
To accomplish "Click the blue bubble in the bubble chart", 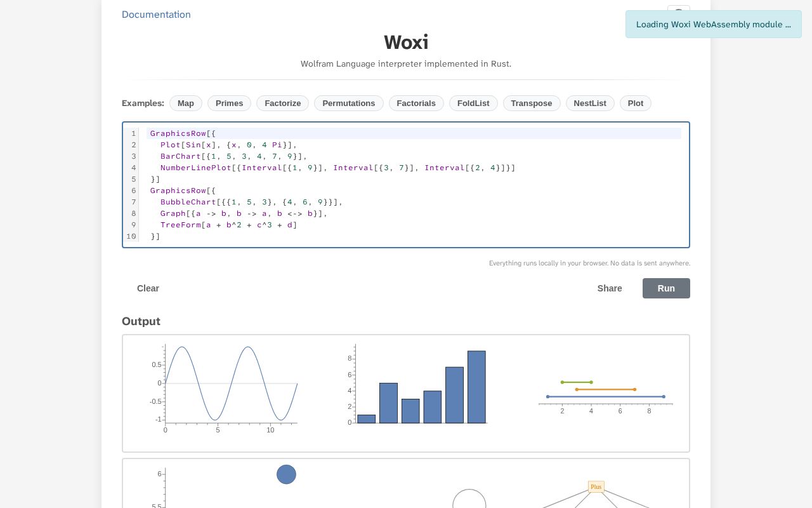I will click(286, 474).
